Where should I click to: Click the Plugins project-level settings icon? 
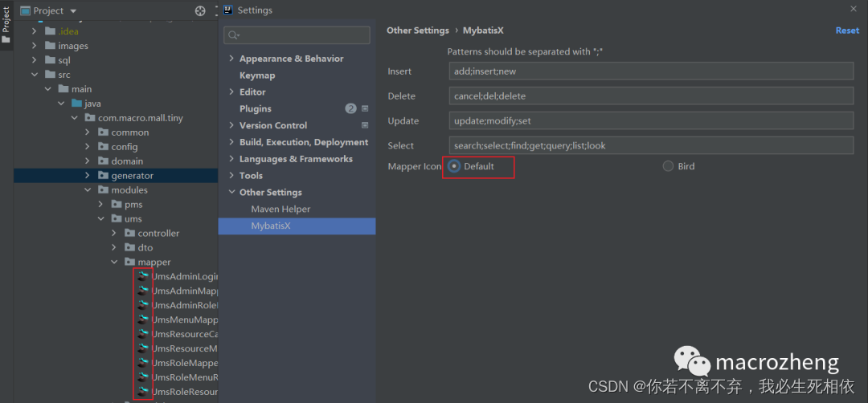click(x=365, y=108)
